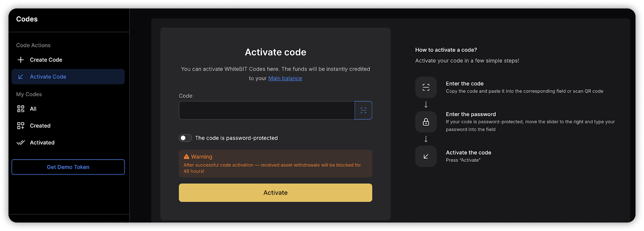Select Activate Code in the sidebar

[x=48, y=77]
